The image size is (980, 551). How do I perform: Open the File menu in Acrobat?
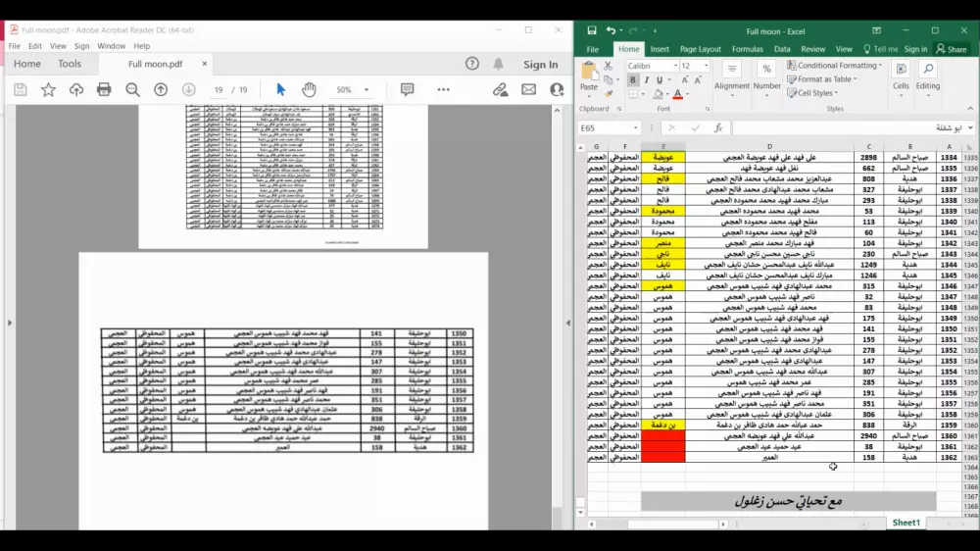click(15, 46)
